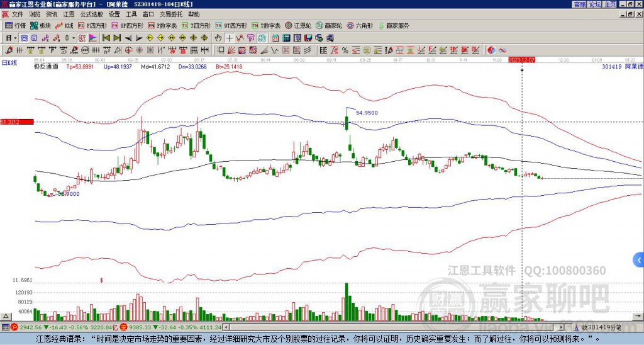The height and width of the screenshot is (345, 644).
Task: Open the 9P四方形 tool
Action: coord(127,26)
